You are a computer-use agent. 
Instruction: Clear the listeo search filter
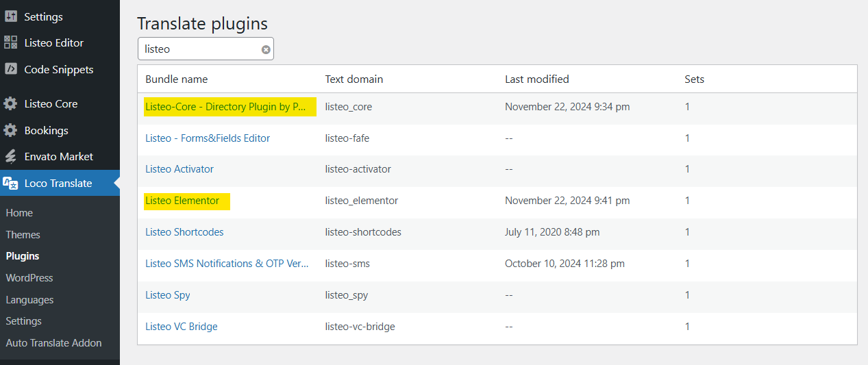pyautogui.click(x=266, y=49)
